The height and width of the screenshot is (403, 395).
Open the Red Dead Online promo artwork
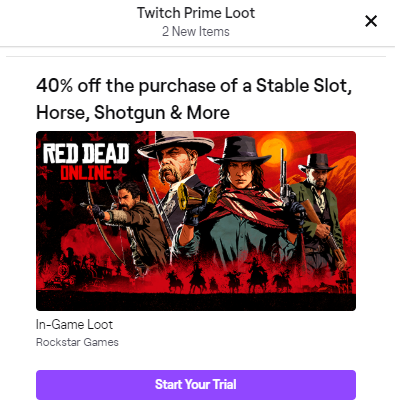196,221
